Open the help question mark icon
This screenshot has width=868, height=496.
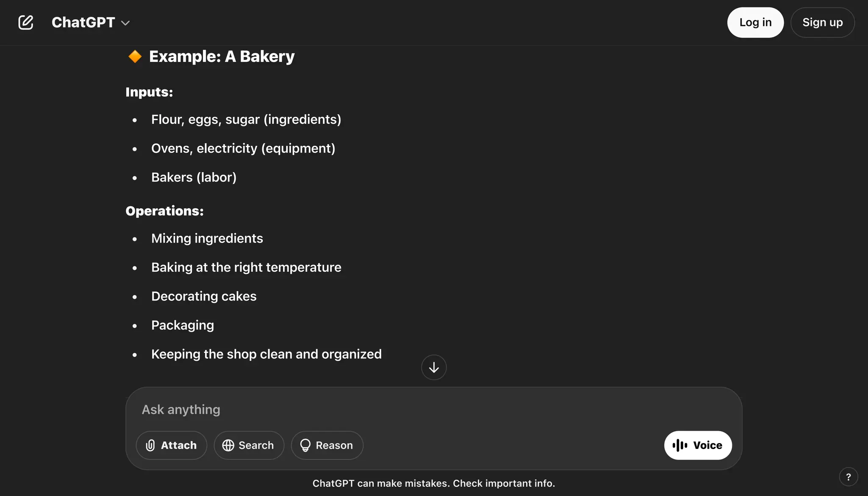[x=848, y=477]
